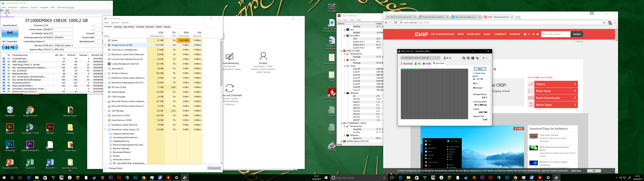Click the Auf CHIP suchen search field
This screenshot has height=181, width=644.
point(555,34)
